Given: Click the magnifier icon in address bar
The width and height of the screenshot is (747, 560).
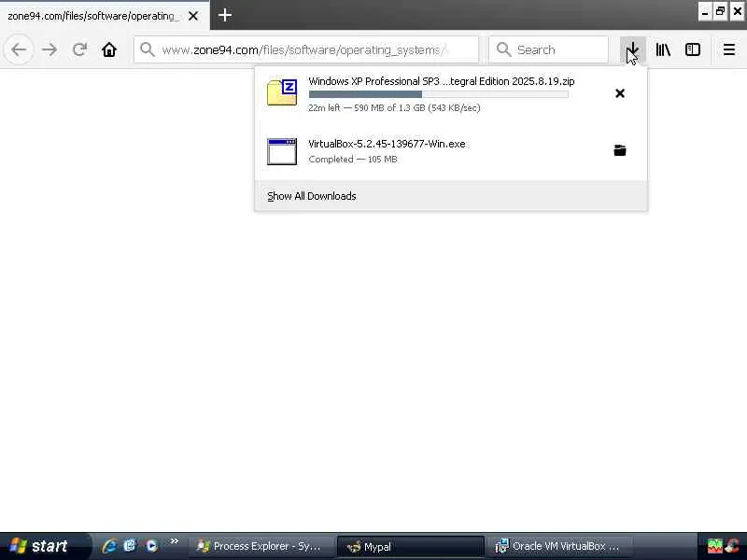Looking at the screenshot, I should pos(148,49).
